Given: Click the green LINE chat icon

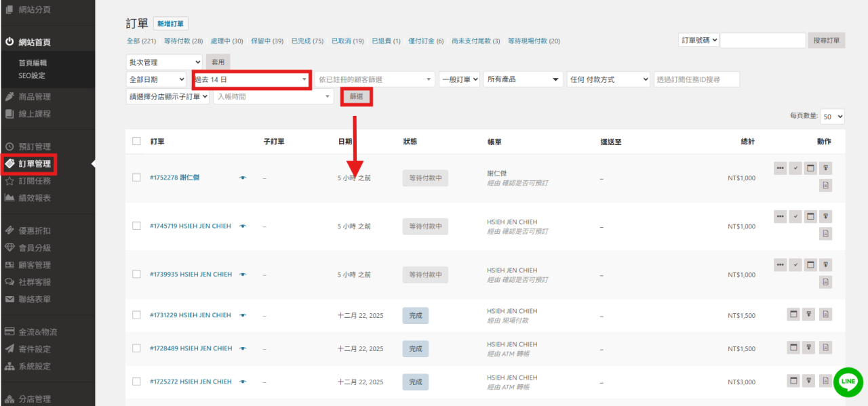Looking at the screenshot, I should click(848, 382).
